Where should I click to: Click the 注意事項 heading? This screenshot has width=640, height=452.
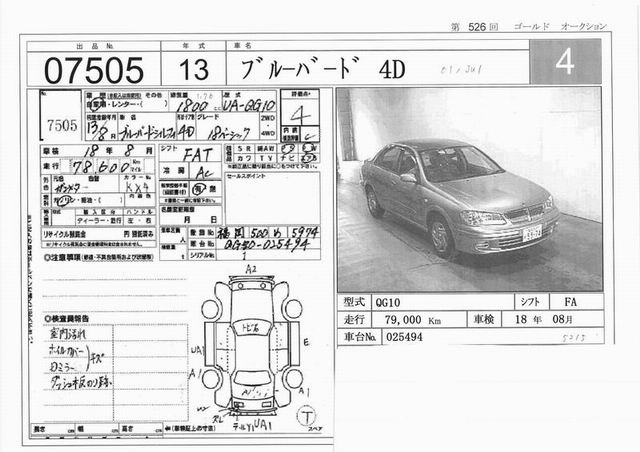(98, 258)
